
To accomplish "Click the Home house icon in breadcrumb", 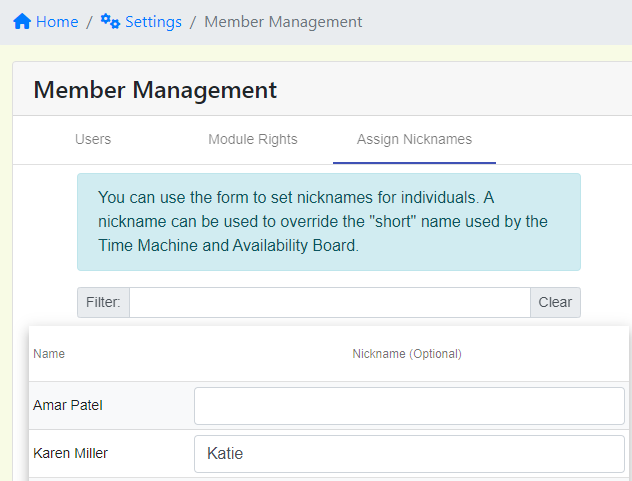I will (22, 21).
